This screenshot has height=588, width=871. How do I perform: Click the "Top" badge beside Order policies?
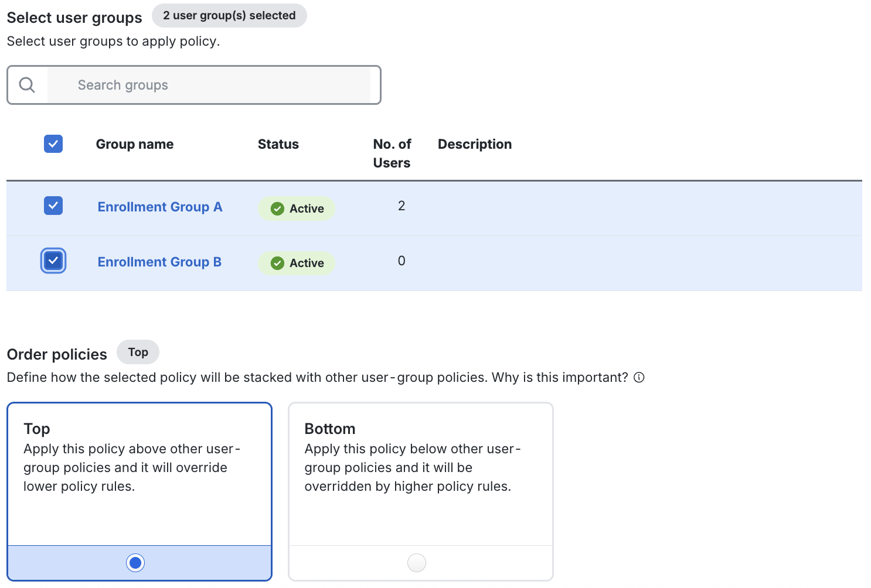138,352
